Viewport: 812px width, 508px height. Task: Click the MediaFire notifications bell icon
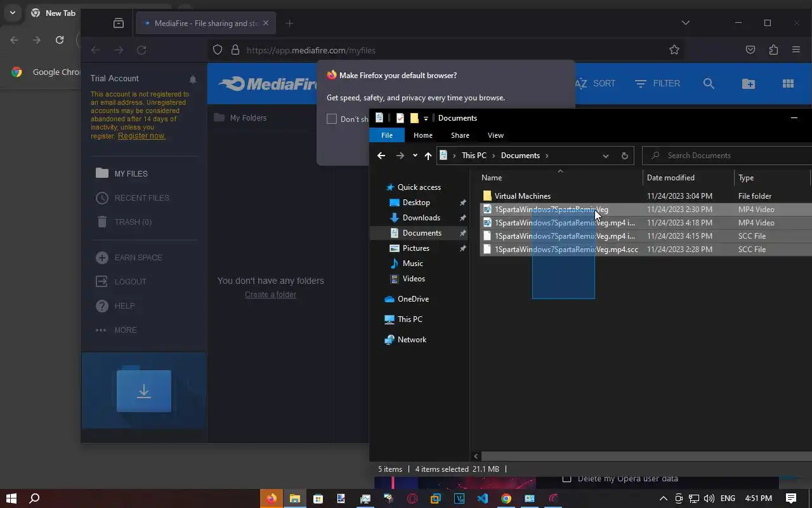pyautogui.click(x=193, y=79)
